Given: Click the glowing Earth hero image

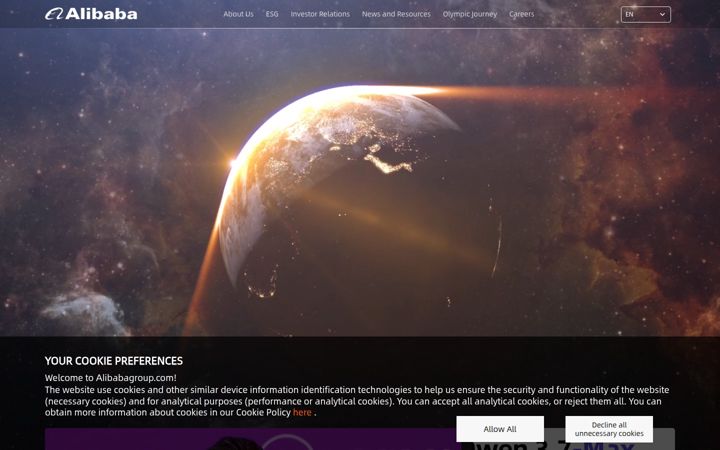Looking at the screenshot, I should 360,183.
